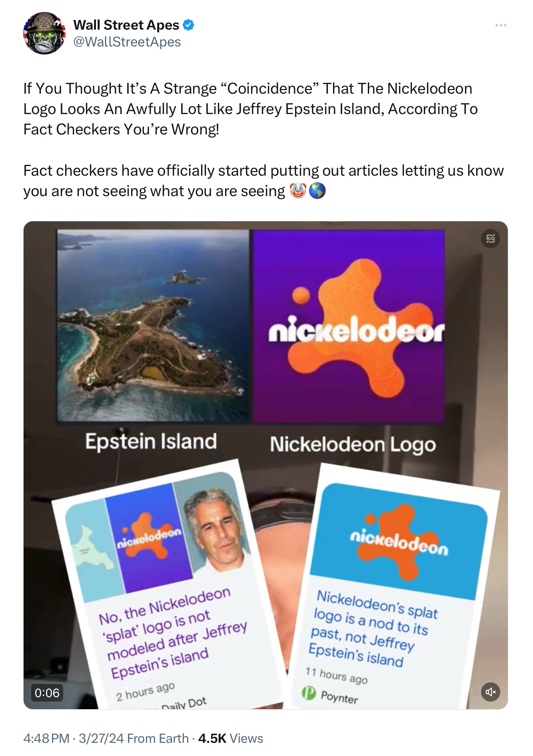
Task: Click the Poynter article card headline
Action: pos(373,629)
